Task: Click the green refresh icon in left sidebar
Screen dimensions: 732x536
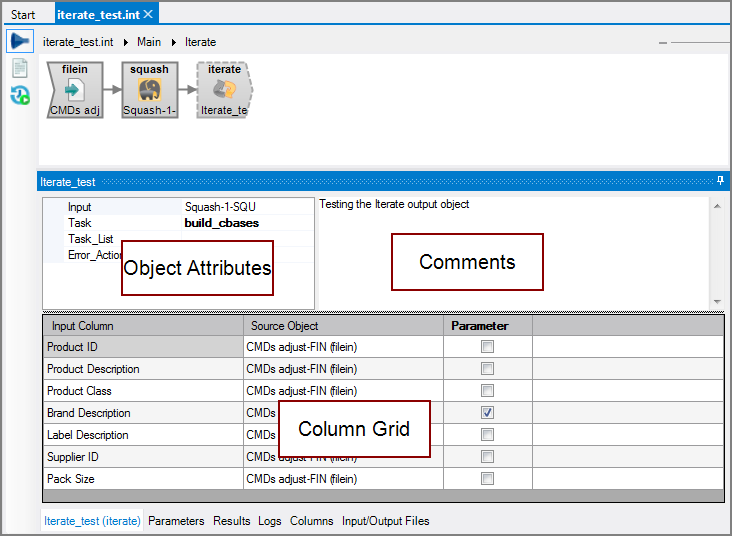Action: click(x=20, y=96)
